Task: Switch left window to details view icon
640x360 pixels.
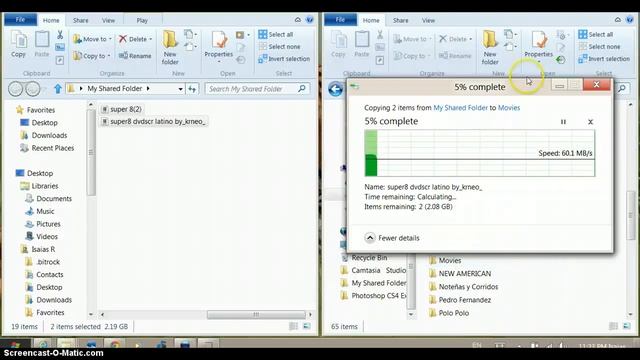Action: pyautogui.click(x=293, y=326)
